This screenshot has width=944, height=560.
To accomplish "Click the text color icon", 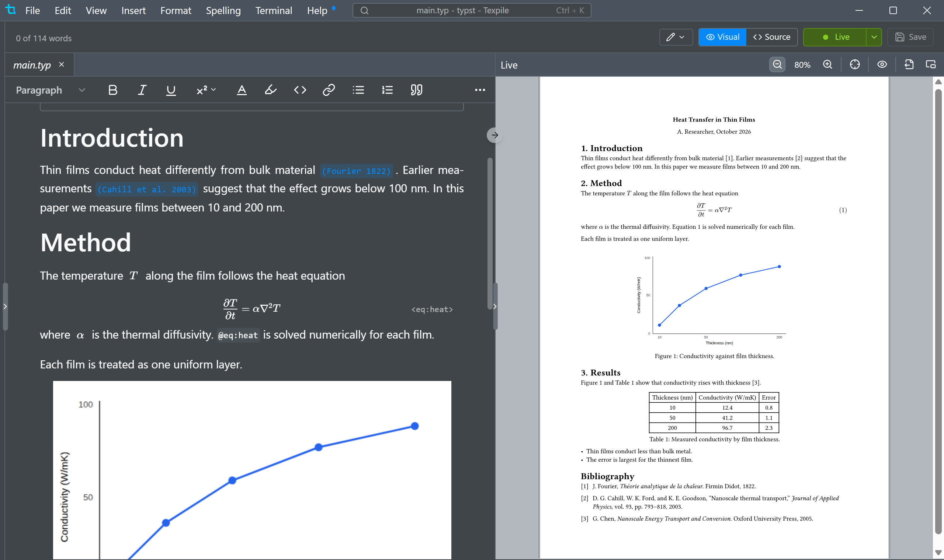I will (242, 90).
